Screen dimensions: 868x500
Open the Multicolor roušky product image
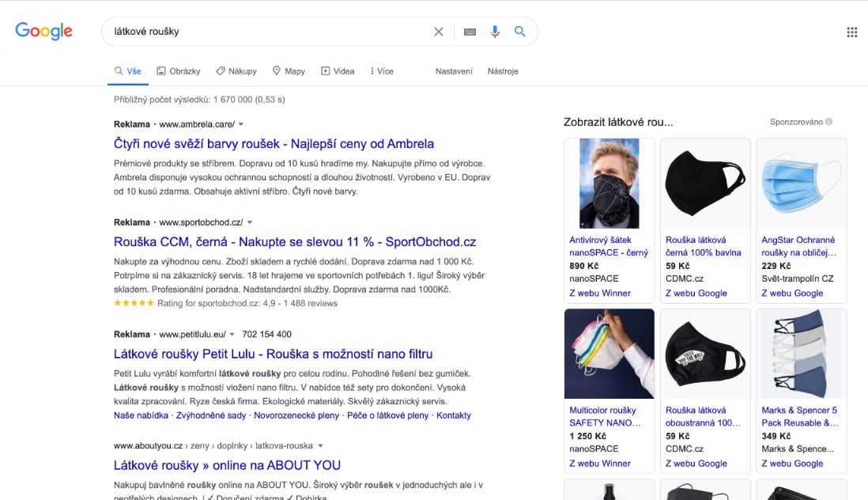pos(609,354)
